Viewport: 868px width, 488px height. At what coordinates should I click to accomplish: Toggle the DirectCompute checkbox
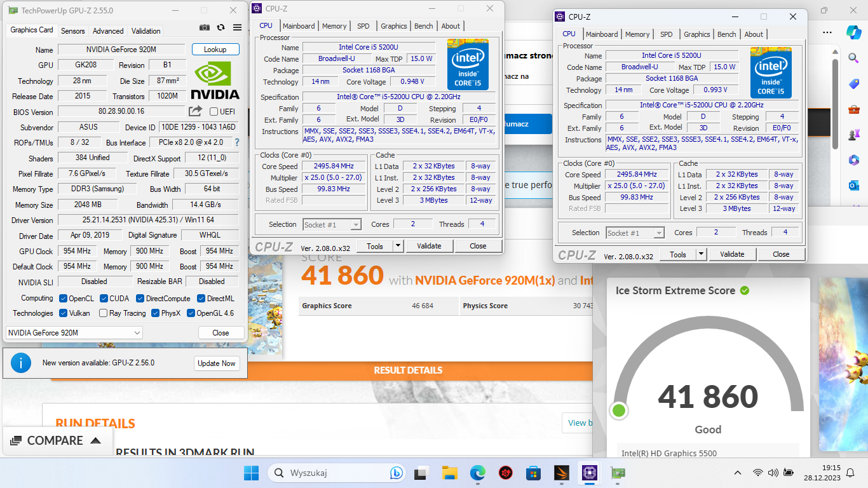[x=140, y=299]
